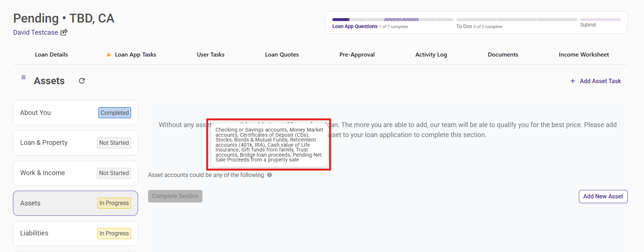Image resolution: width=644 pixels, height=252 pixels.
Task: Click Not Started badge for Loan & Property
Action: click(x=114, y=143)
